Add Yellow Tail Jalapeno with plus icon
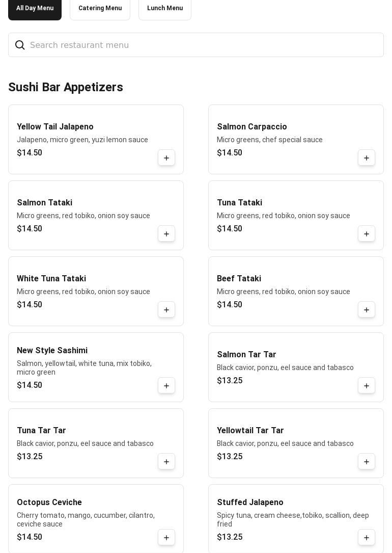Viewport: 392px width, 553px height. click(x=166, y=158)
